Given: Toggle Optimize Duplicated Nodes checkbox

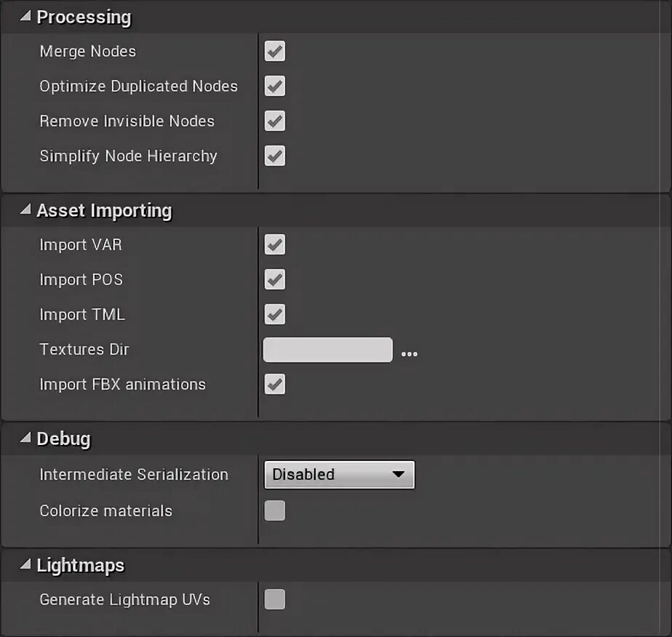Looking at the screenshot, I should (275, 87).
